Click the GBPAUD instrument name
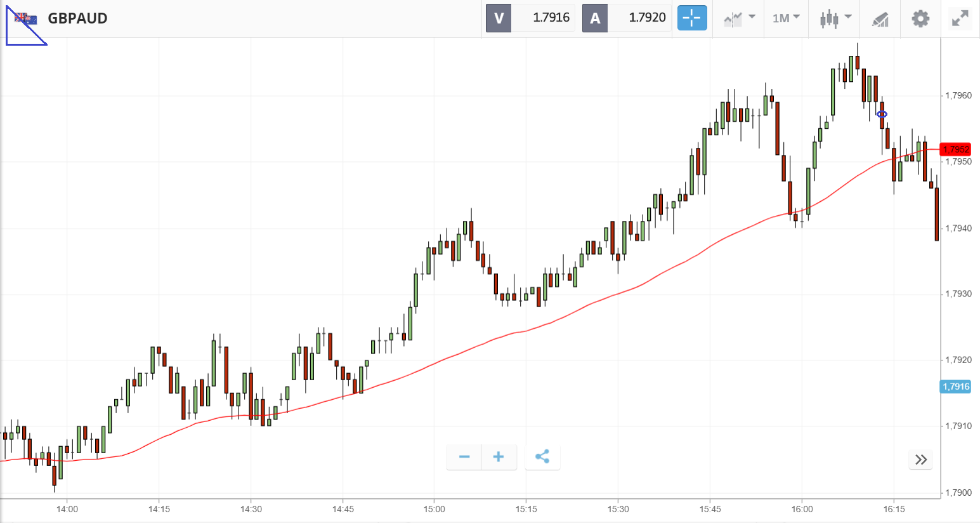 [77, 18]
